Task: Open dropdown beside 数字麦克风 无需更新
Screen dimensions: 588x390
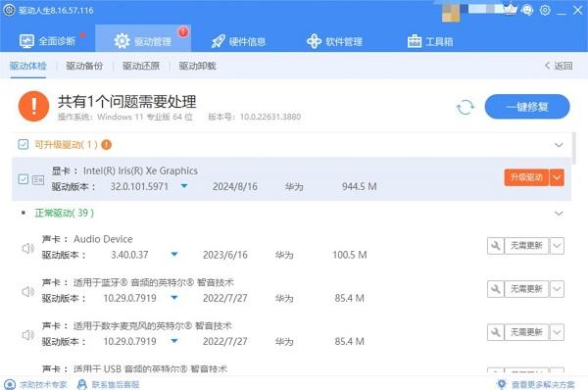Action: coord(557,332)
